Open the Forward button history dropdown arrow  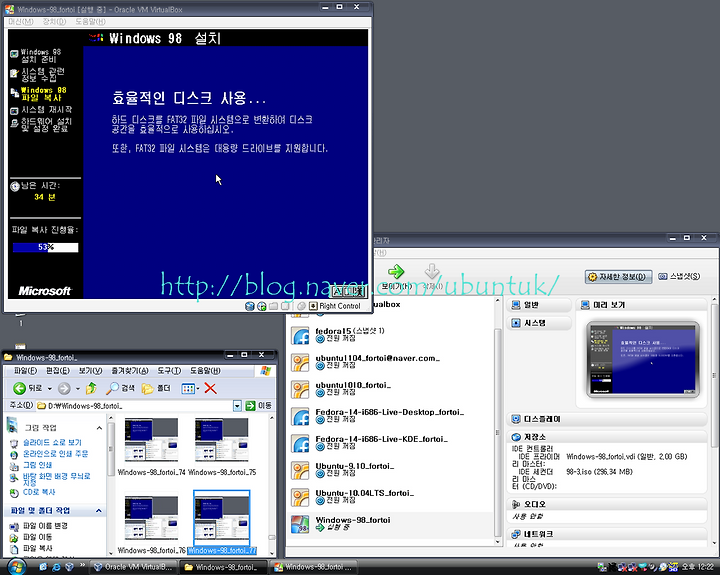[x=78, y=389]
